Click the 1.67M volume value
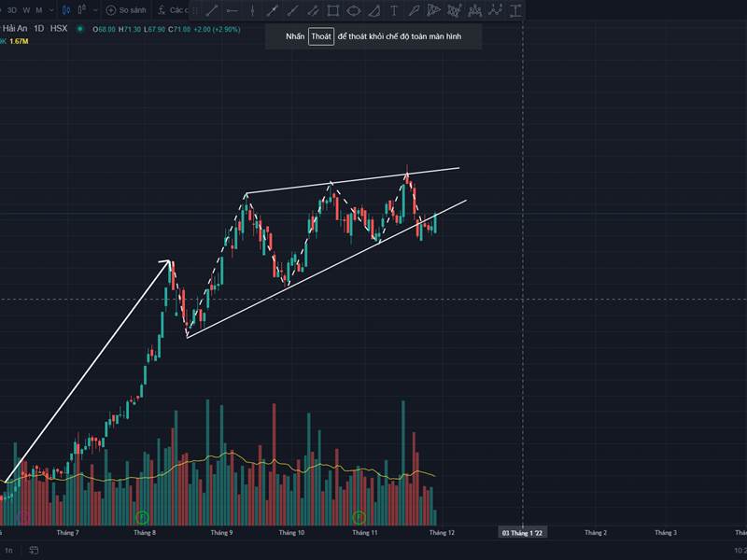 pyautogui.click(x=19, y=41)
